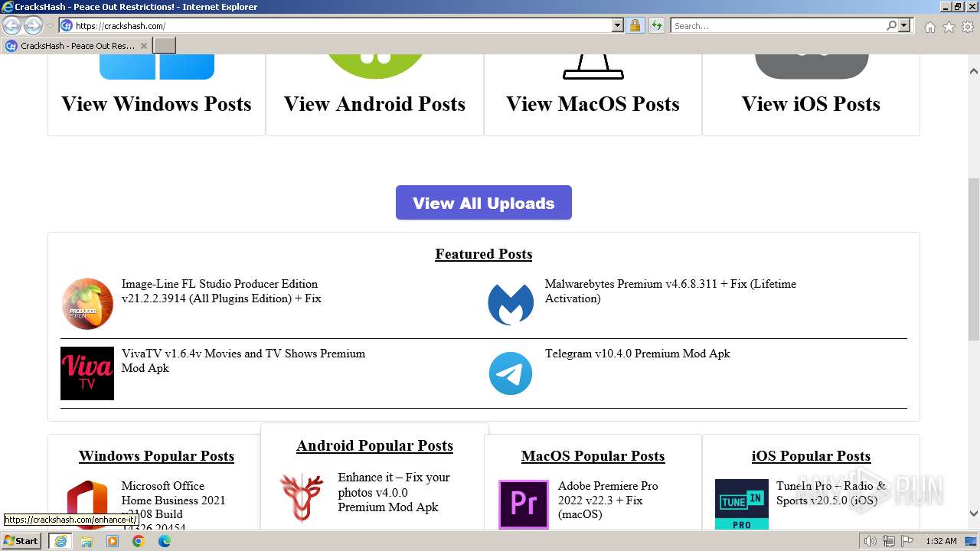Open the favorites star icon
Viewport: 980px width, 551px height.
tap(949, 27)
